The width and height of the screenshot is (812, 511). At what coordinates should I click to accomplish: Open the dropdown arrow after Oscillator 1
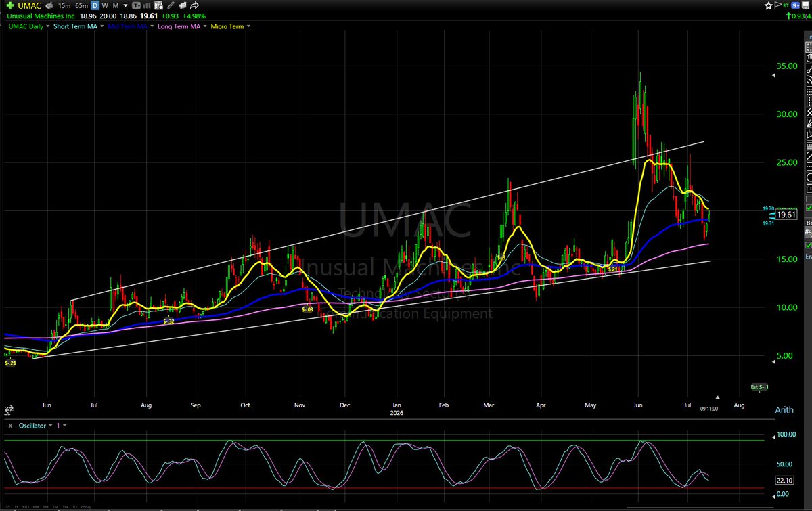pyautogui.click(x=64, y=426)
